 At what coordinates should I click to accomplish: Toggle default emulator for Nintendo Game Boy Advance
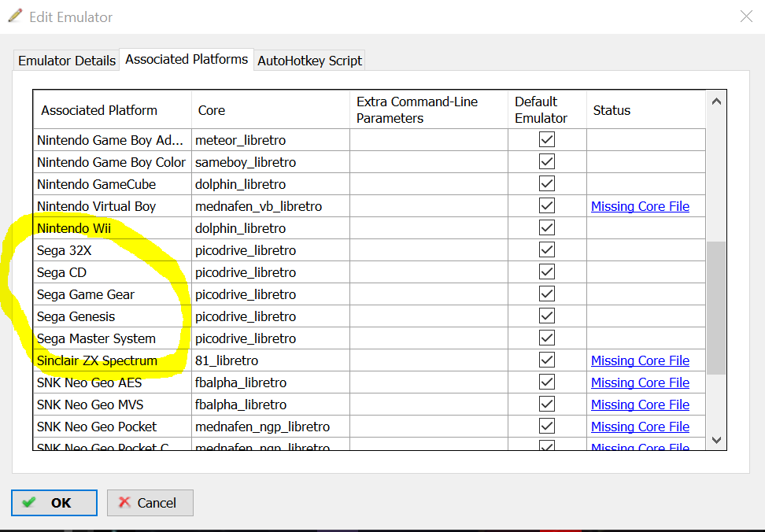coord(547,139)
